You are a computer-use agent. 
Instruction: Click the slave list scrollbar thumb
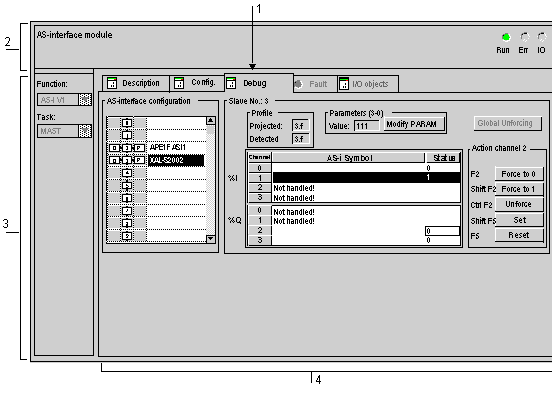pos(211,131)
